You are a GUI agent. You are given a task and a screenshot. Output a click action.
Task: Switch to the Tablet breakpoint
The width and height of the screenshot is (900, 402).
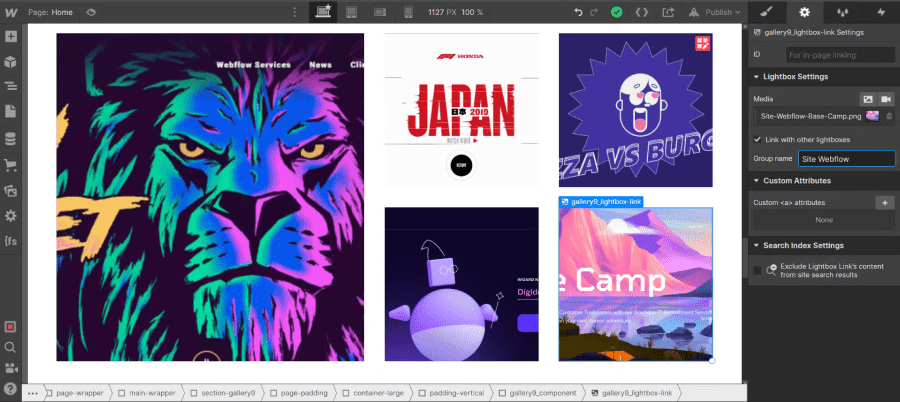click(x=352, y=11)
